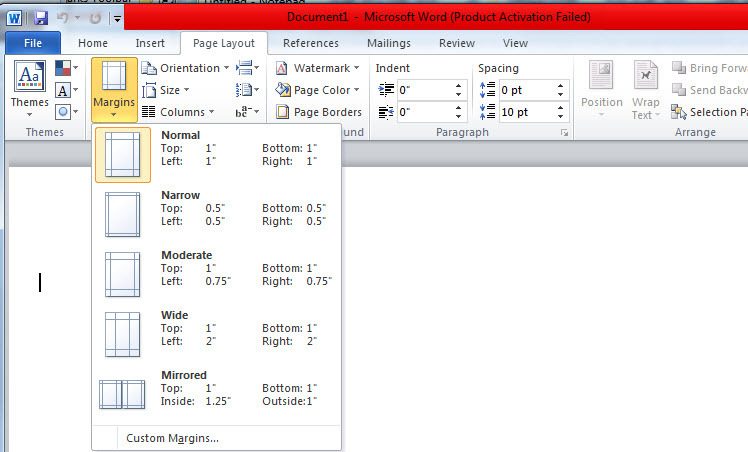Select the Mirrored margins preset

pos(217,395)
